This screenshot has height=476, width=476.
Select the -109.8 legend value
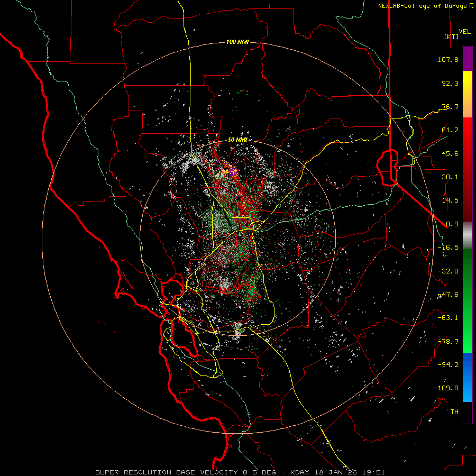click(446, 388)
